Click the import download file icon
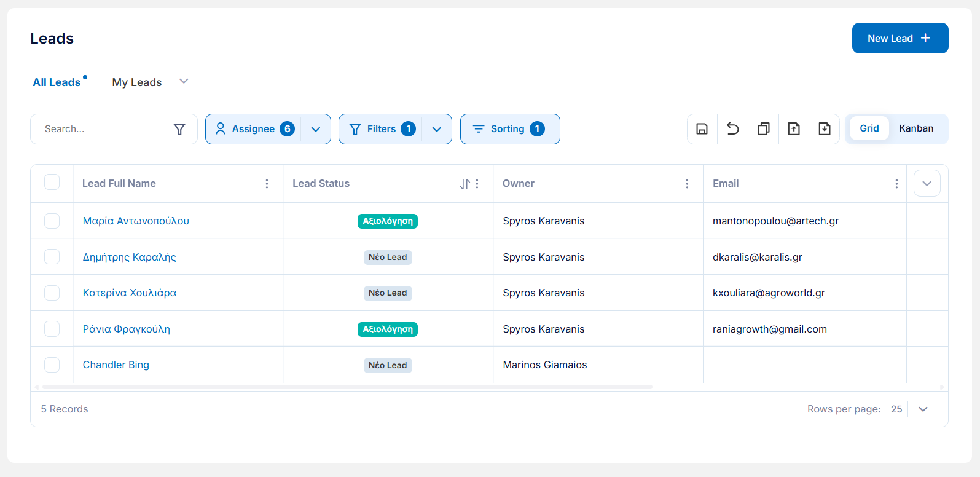Screen dimensions: 980x477 pos(825,129)
